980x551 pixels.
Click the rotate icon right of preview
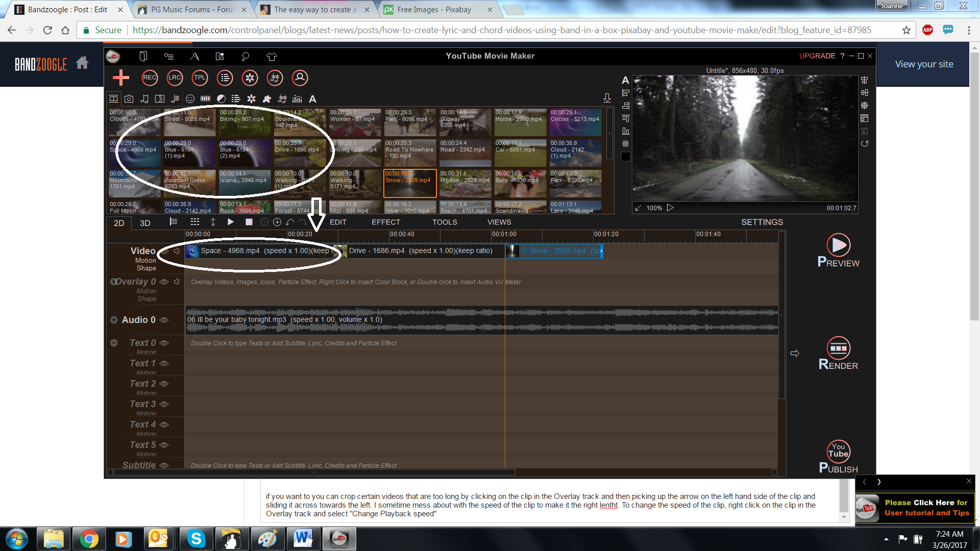coord(865,144)
